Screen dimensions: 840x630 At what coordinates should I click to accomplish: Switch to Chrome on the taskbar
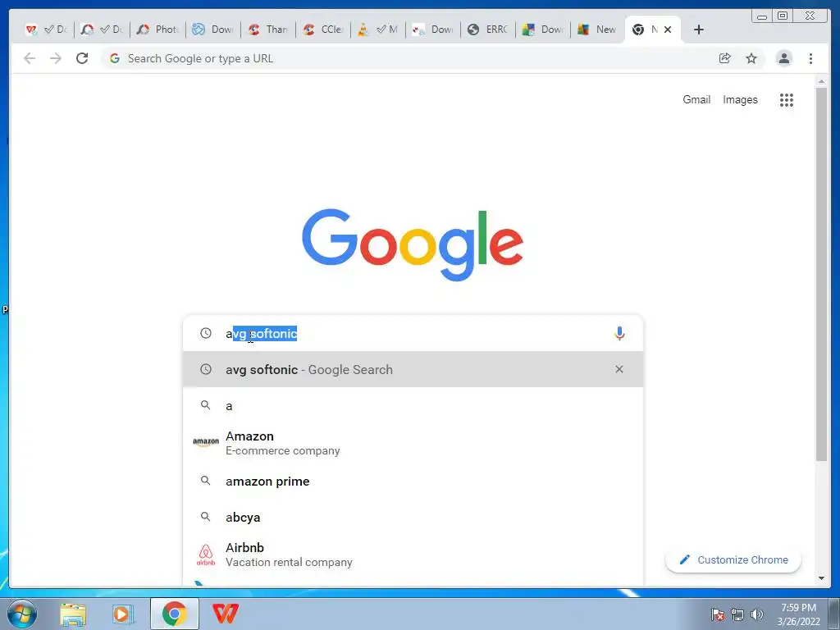(174, 614)
